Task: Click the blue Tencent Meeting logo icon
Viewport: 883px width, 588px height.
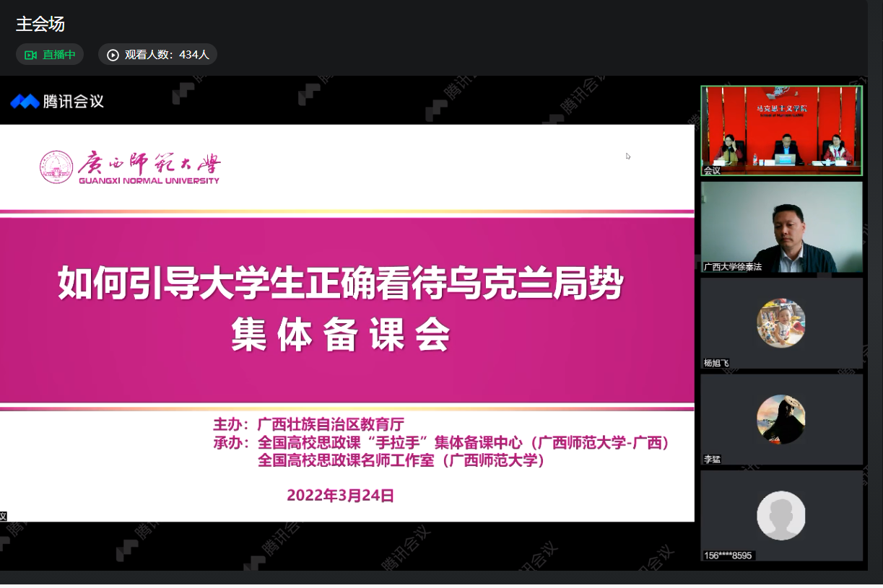Action: coord(25,102)
